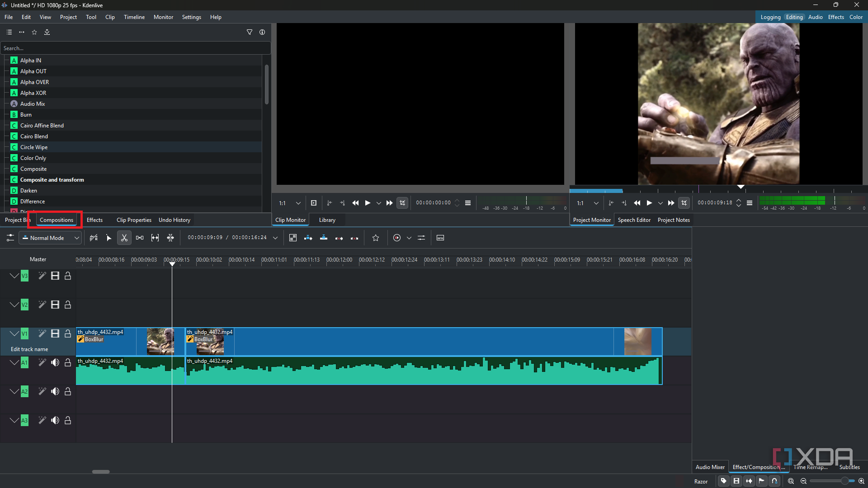This screenshot has width=868, height=488.
Task: Download new compositions icon
Action: click(x=47, y=32)
